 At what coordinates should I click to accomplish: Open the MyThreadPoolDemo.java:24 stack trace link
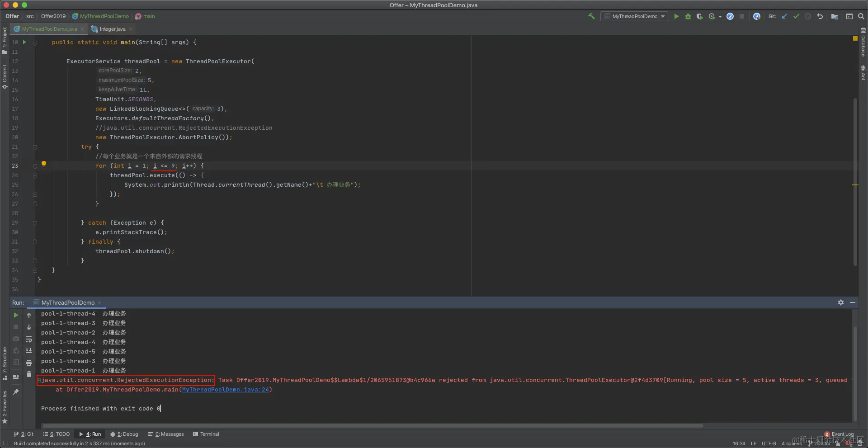[225, 390]
